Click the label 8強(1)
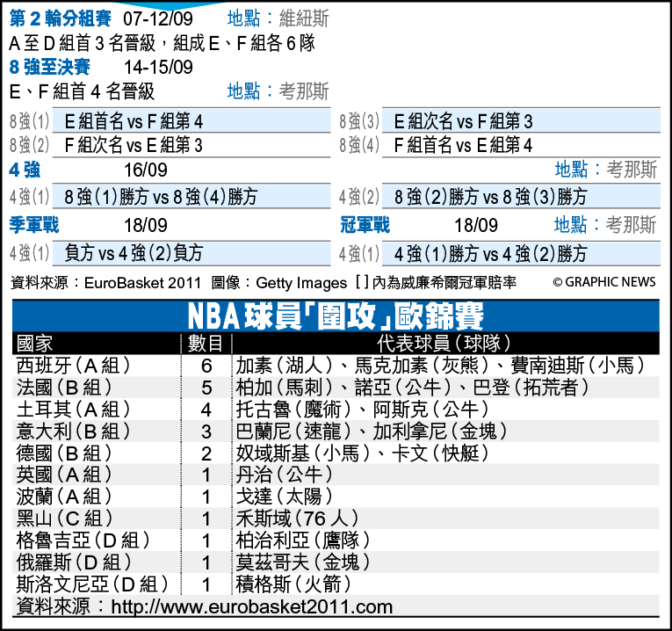Screen dimensions: 672x631 click(x=30, y=121)
